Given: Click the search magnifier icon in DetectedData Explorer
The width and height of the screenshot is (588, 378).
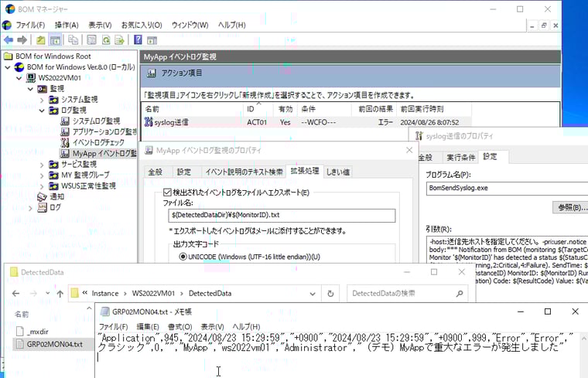Looking at the screenshot, I should 460,293.
